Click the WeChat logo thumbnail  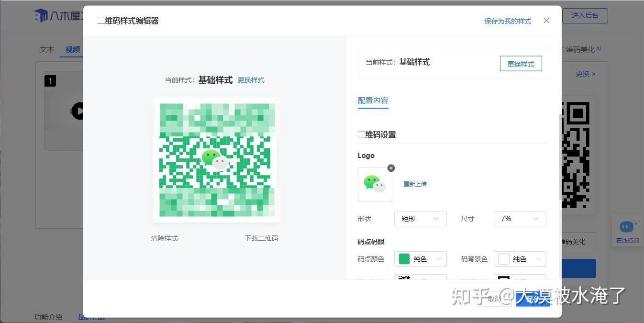click(375, 184)
